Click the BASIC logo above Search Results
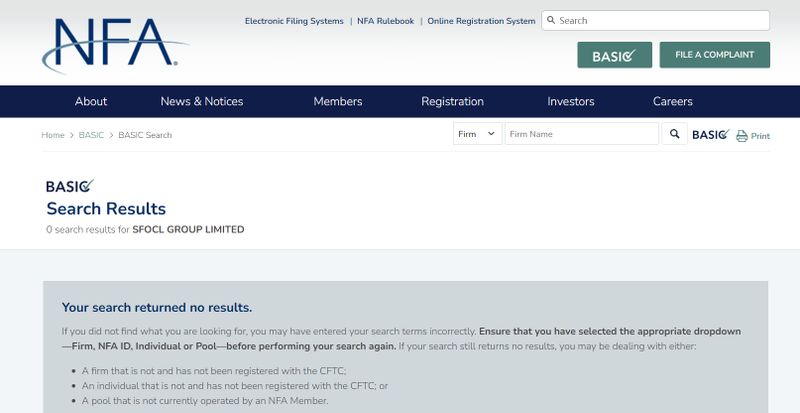The height and width of the screenshot is (413, 800). [70, 186]
